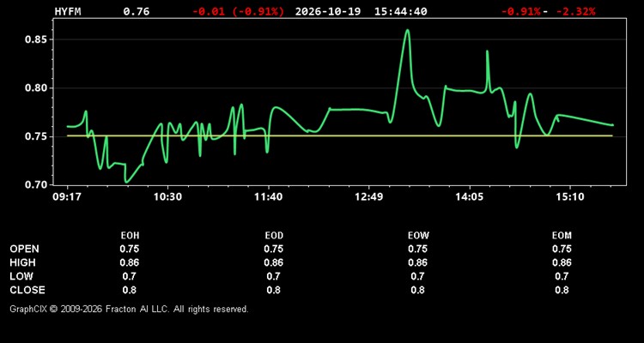Click the 0.80 y-axis label
644x343 pixels.
click(37, 88)
